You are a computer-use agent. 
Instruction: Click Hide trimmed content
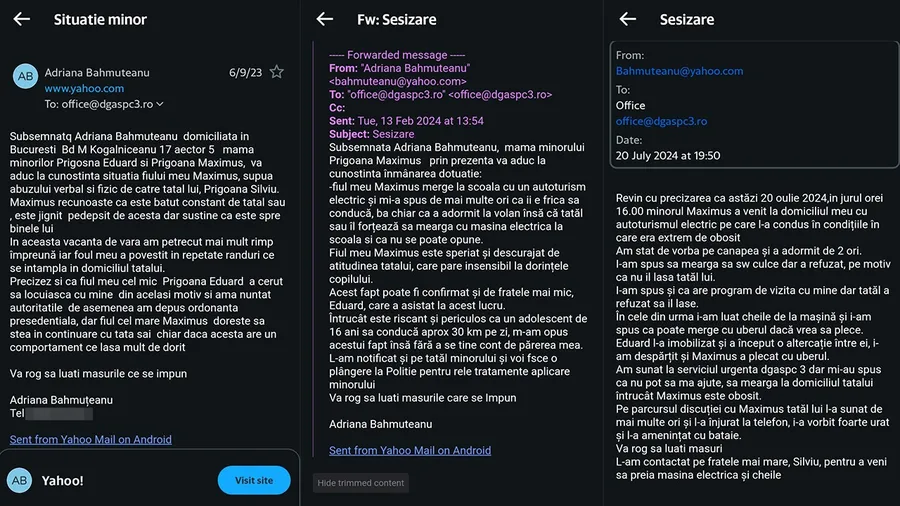point(361,483)
